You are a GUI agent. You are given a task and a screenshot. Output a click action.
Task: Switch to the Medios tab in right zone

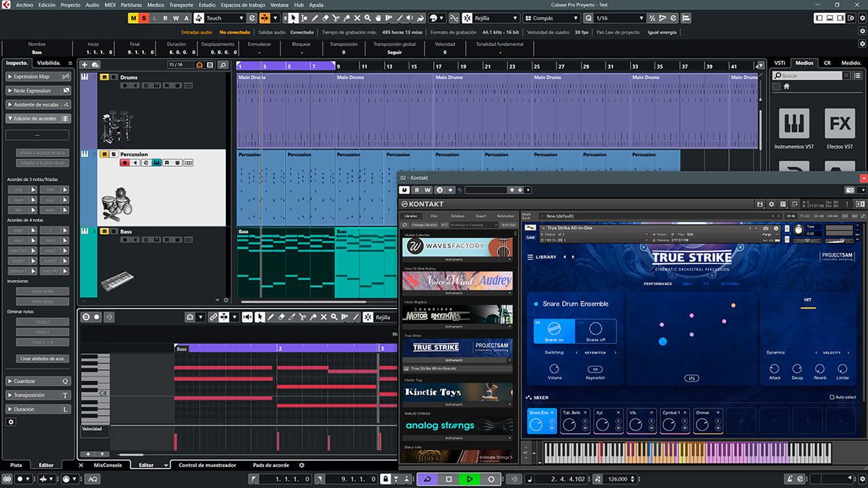point(803,63)
